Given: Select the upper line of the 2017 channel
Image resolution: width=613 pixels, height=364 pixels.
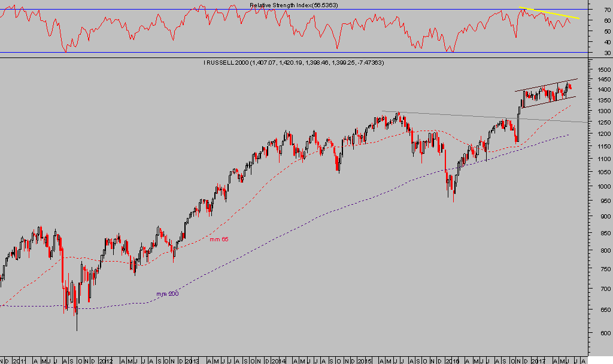Looking at the screenshot, I should 546,85.
